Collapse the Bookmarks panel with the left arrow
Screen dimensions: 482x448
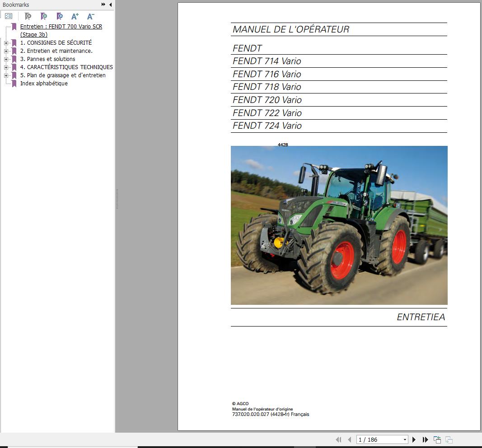pyautogui.click(x=110, y=5)
